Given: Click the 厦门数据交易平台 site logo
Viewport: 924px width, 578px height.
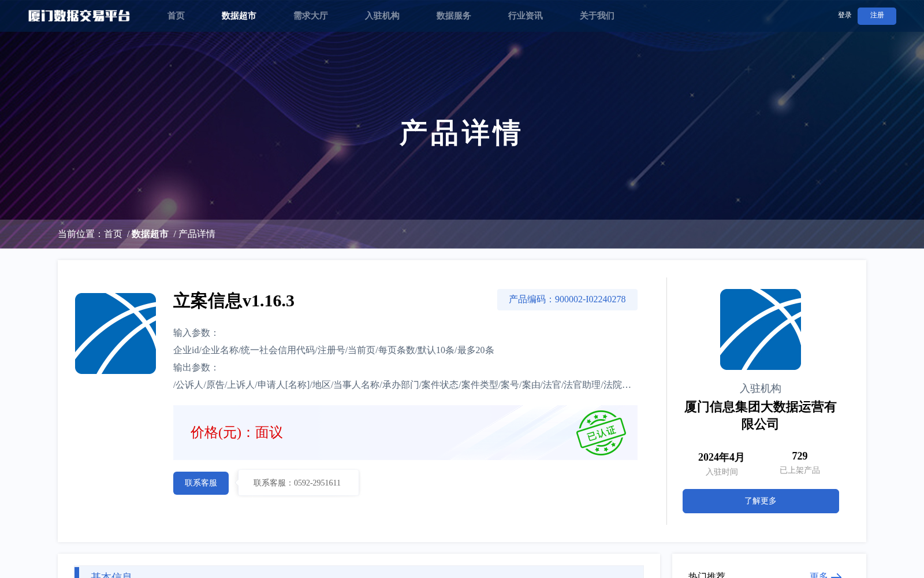Looking at the screenshot, I should (x=79, y=16).
